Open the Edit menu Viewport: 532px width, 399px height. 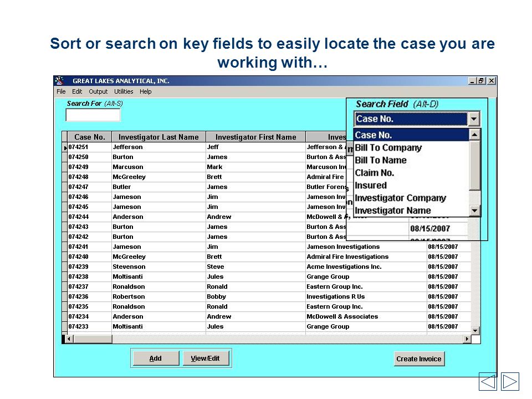(77, 91)
